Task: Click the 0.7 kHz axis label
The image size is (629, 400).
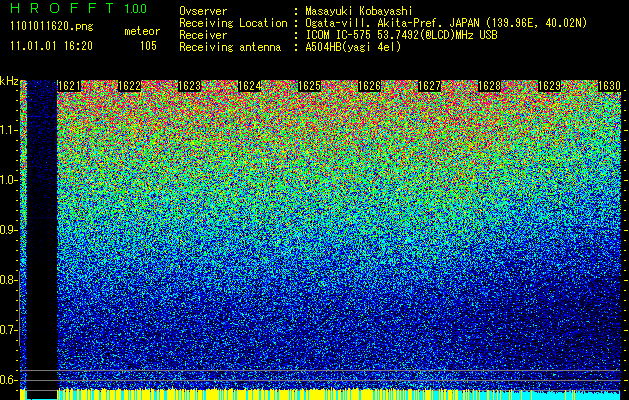Action: pos(9,330)
